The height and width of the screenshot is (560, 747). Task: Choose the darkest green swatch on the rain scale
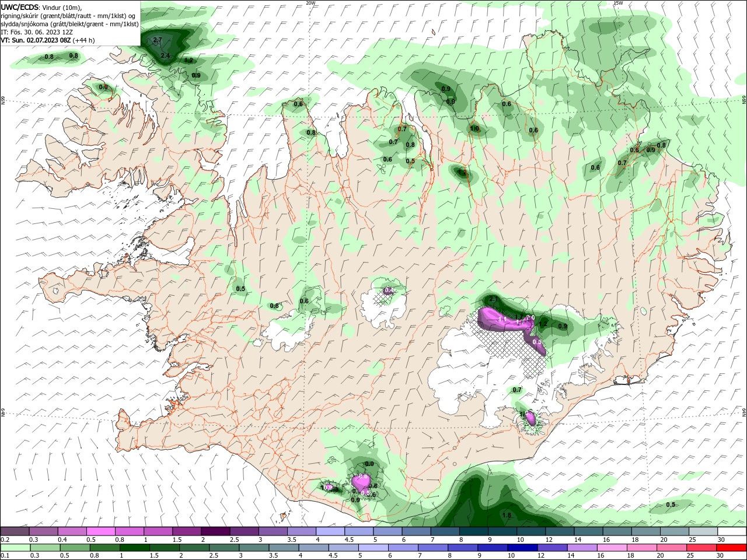tap(135, 548)
